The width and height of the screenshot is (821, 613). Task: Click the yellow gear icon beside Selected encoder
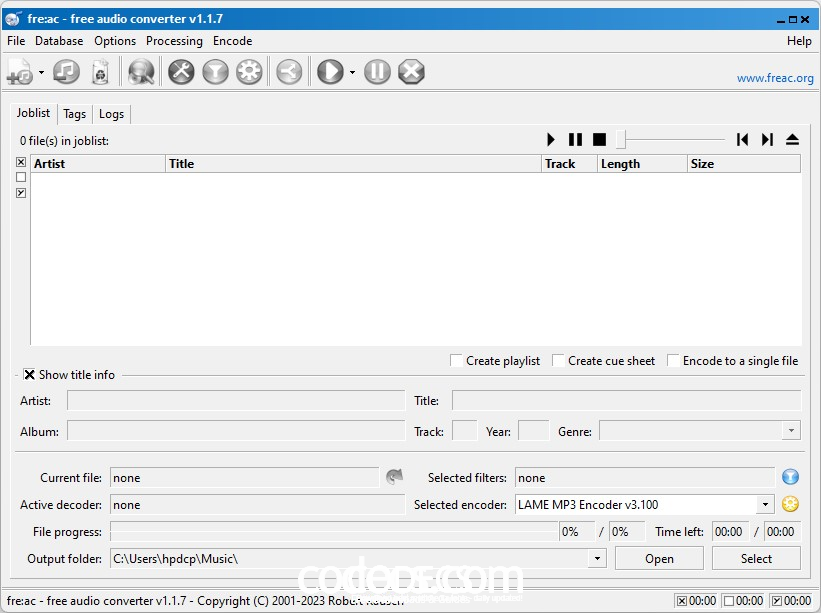790,504
